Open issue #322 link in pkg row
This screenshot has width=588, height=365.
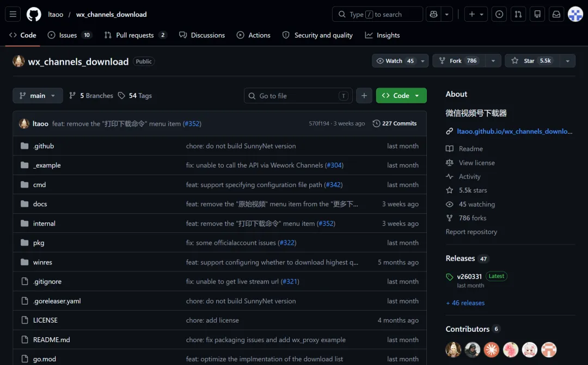click(287, 243)
